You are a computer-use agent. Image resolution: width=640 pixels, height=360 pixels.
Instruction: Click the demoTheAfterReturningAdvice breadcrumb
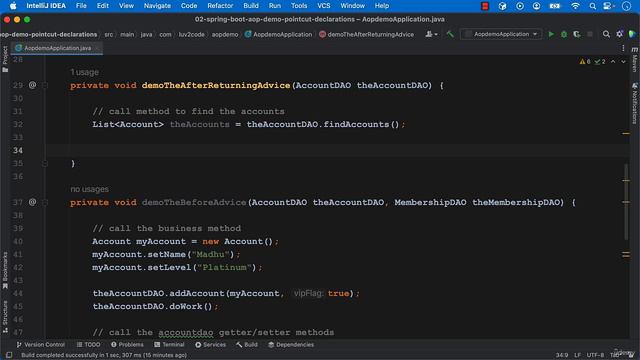(x=367, y=34)
